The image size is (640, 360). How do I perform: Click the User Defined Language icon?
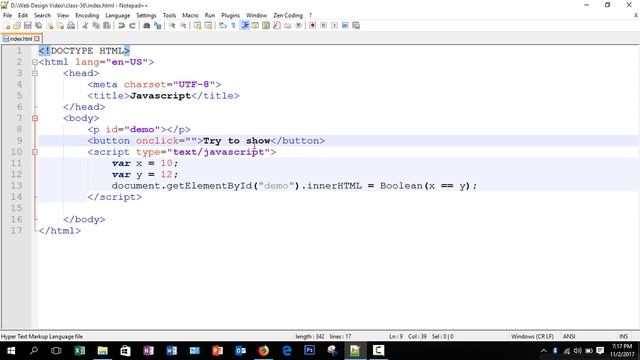pyautogui.click(x=255, y=26)
